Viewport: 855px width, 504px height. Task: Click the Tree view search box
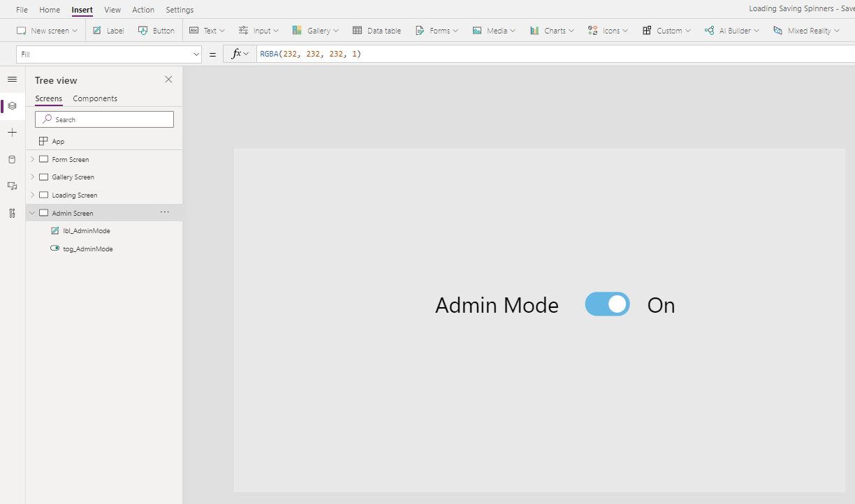pyautogui.click(x=103, y=119)
